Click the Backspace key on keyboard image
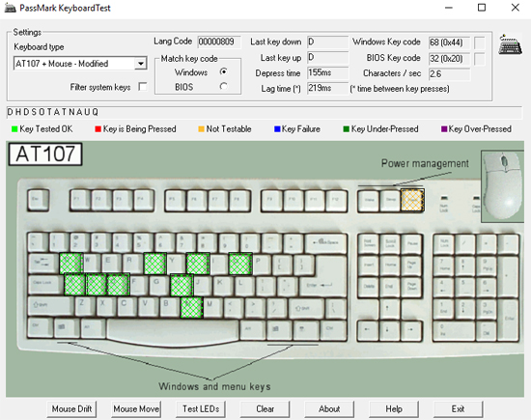The image size is (531, 420). tap(325, 242)
